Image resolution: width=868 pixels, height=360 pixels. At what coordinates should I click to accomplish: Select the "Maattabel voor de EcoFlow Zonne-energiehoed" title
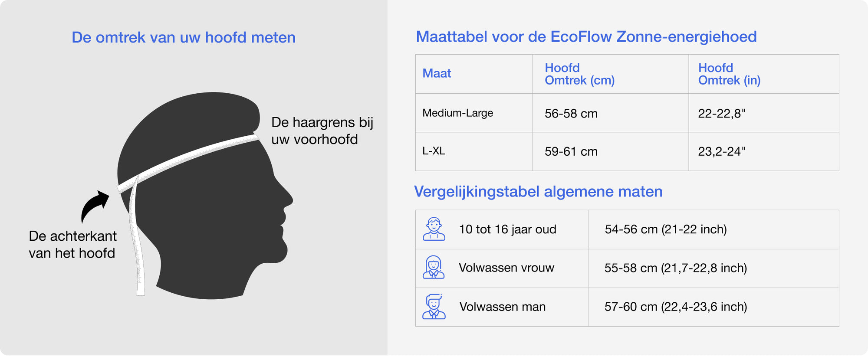[x=586, y=37]
